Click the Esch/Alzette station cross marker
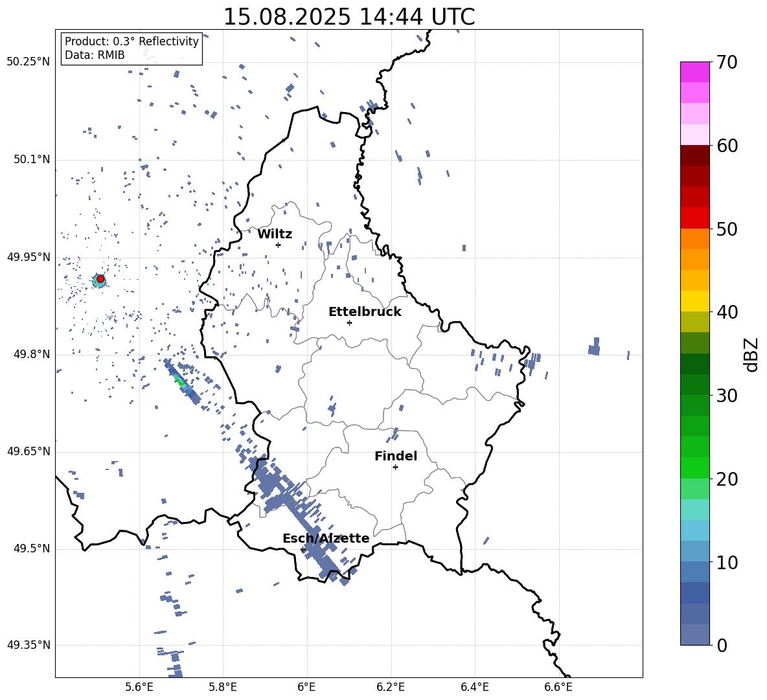 (303, 549)
